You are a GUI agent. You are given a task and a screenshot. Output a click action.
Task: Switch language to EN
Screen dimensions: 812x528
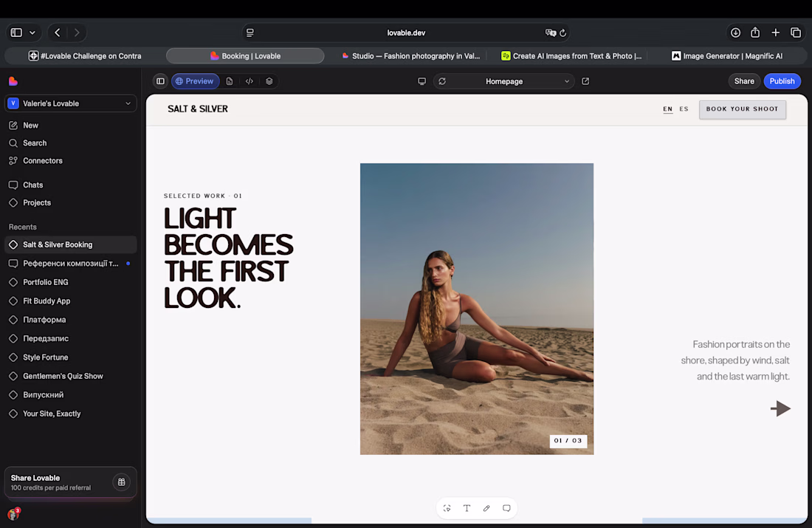(668, 109)
